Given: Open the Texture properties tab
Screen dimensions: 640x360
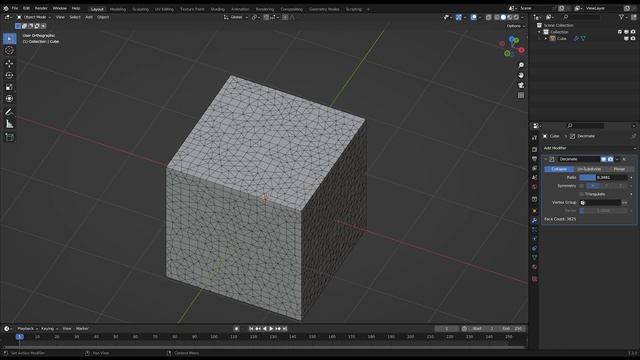Looking at the screenshot, I should pyautogui.click(x=534, y=279).
